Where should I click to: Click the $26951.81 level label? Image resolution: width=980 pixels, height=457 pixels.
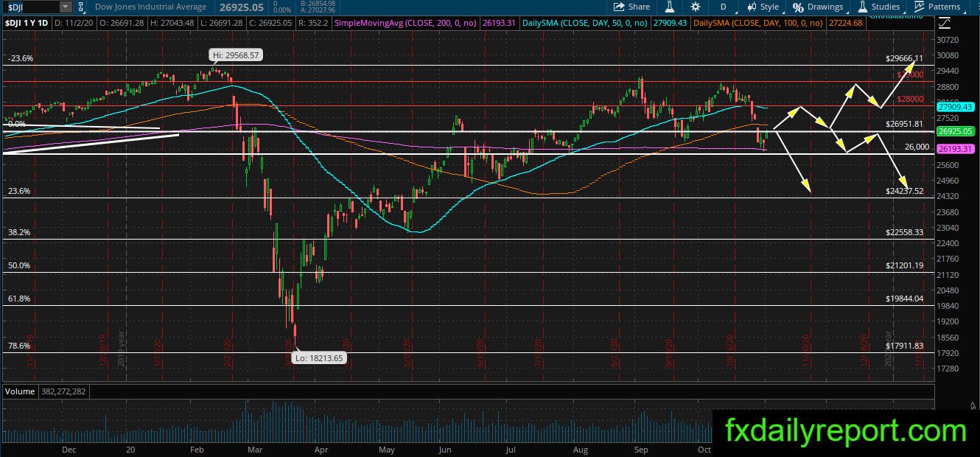904,124
